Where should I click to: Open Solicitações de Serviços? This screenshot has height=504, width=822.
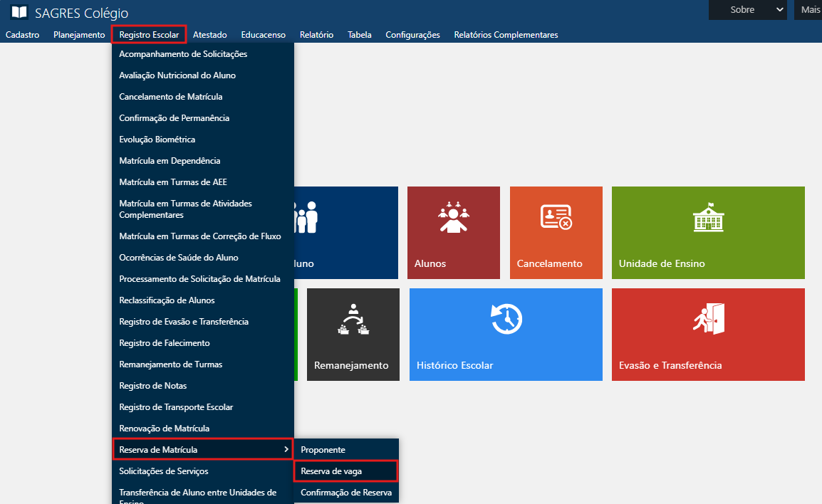pyautogui.click(x=203, y=471)
